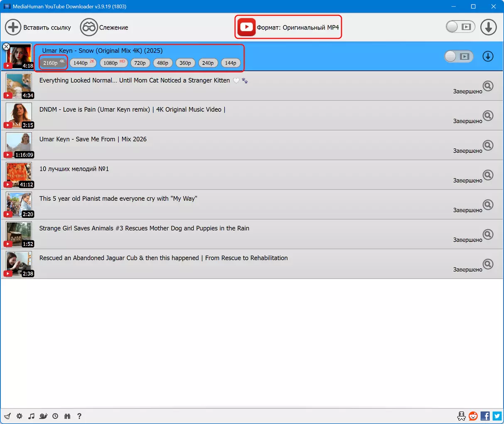Open the clock history icon
The height and width of the screenshot is (424, 504).
tap(55, 416)
